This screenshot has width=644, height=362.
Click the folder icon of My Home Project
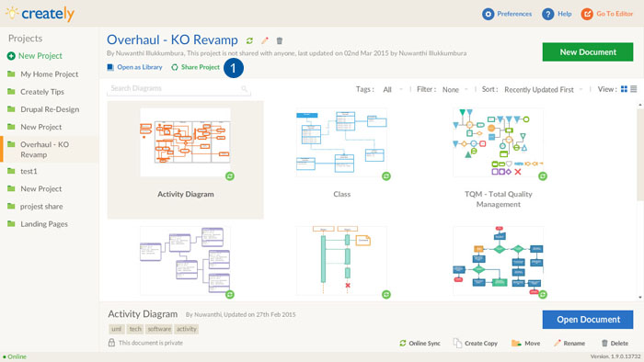(x=11, y=74)
